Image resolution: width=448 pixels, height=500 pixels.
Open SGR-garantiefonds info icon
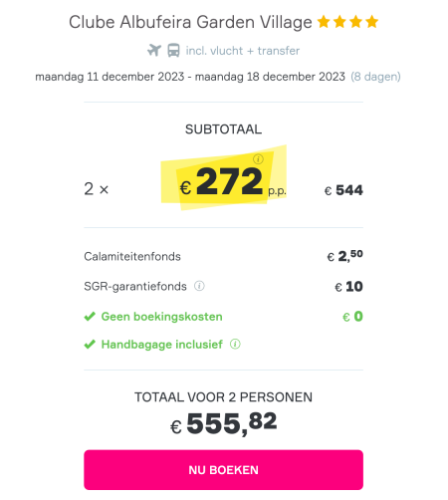click(x=199, y=286)
